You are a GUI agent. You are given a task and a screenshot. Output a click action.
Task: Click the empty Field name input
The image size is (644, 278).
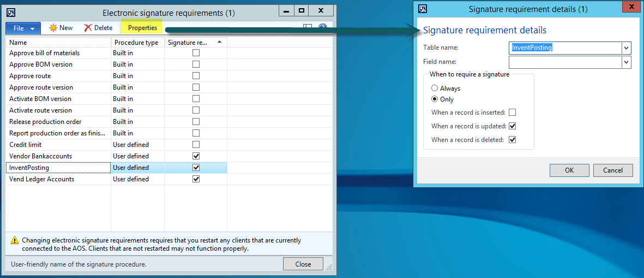click(x=565, y=62)
